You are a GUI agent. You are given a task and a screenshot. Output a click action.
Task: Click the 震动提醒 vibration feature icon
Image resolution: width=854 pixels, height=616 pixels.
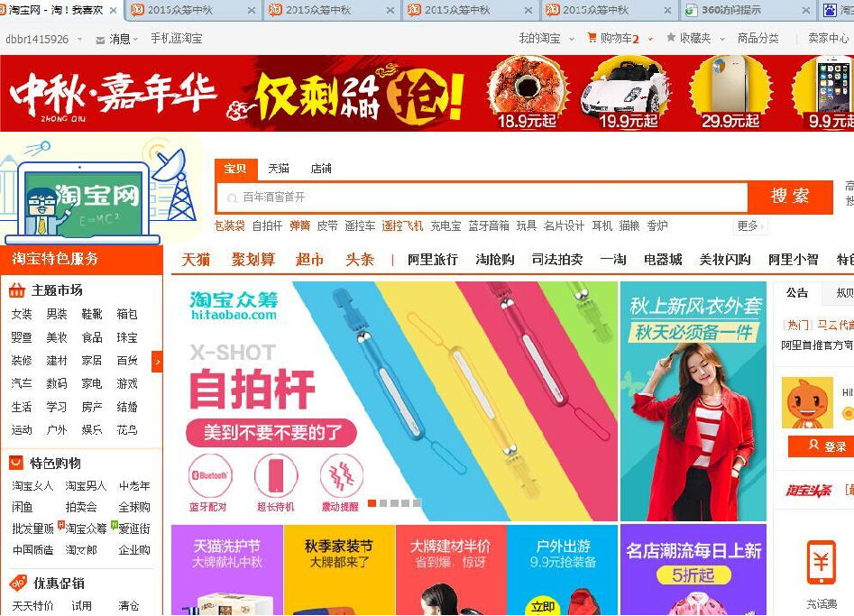pyautogui.click(x=341, y=475)
